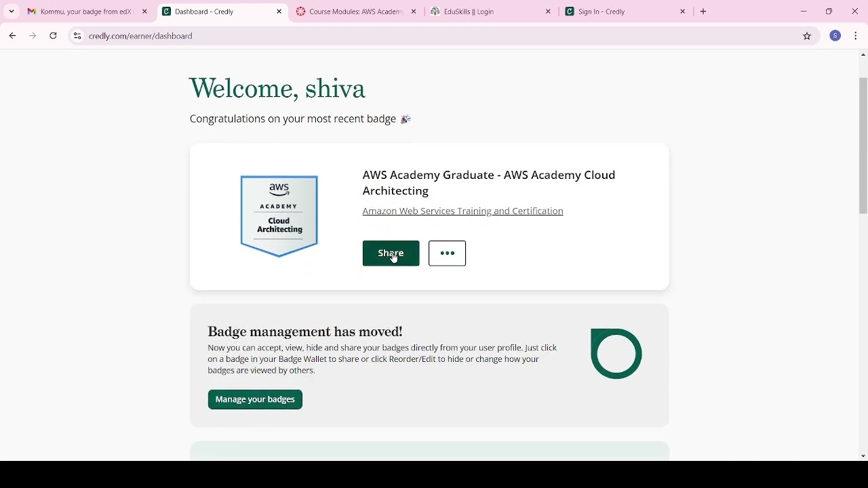Close the Gmail Kommu badge tab
Image resolution: width=868 pixels, height=488 pixels.
tap(144, 12)
